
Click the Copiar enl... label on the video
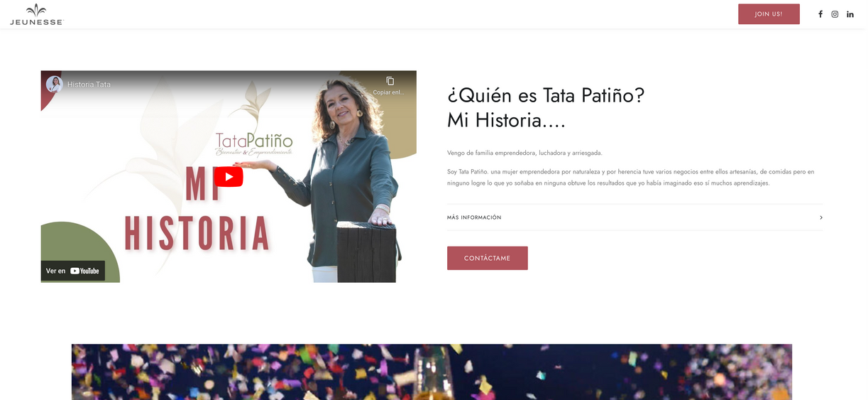coord(389,92)
